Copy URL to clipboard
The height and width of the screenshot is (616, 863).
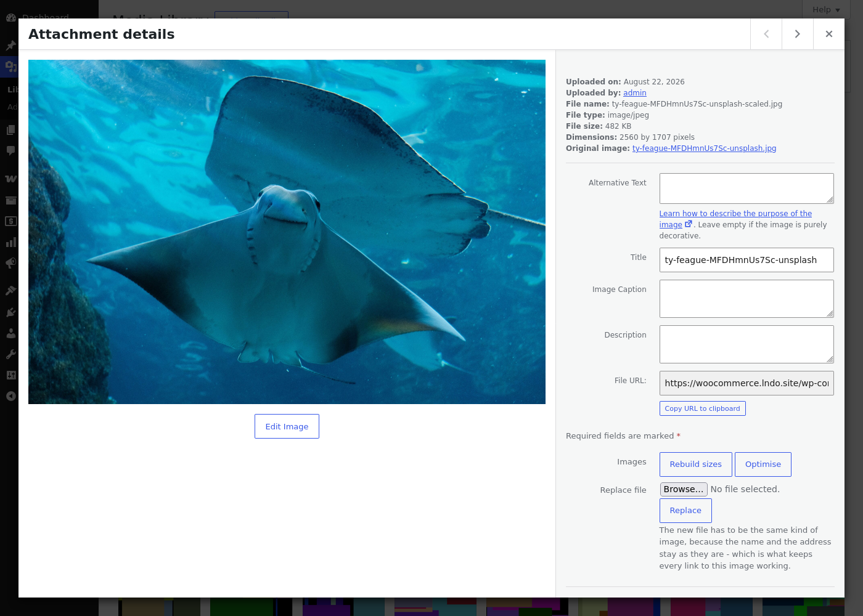(x=702, y=408)
